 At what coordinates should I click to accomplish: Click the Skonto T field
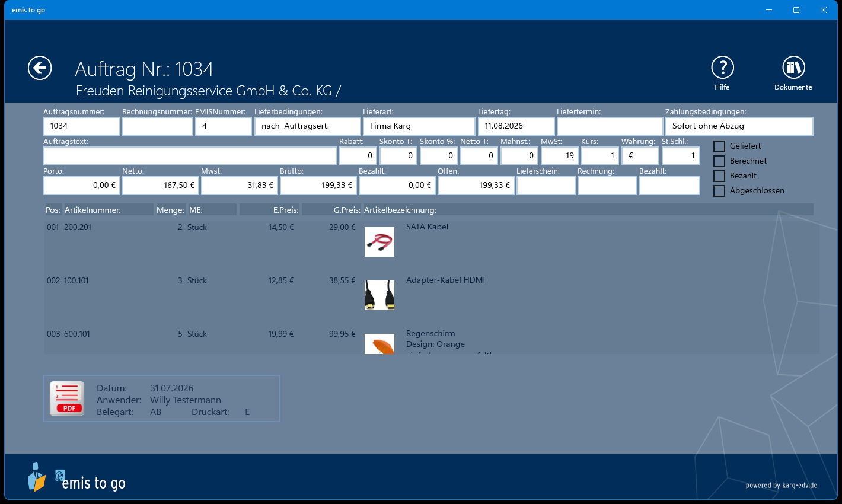click(398, 156)
